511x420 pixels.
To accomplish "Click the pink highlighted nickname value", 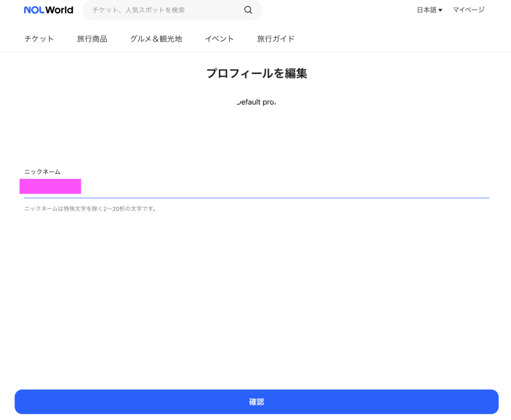I will tap(50, 186).
